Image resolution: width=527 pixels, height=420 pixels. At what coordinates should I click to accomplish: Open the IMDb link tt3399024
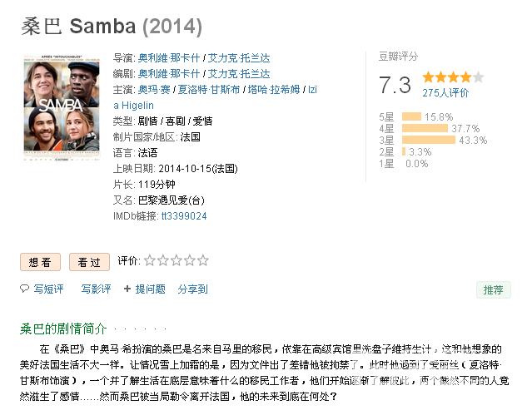pyautogui.click(x=184, y=216)
